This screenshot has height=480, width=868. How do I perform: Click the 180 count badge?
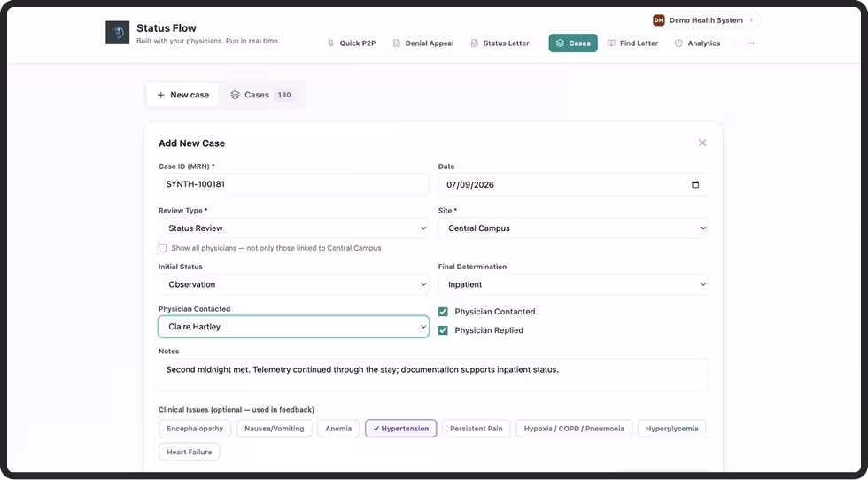pos(284,95)
